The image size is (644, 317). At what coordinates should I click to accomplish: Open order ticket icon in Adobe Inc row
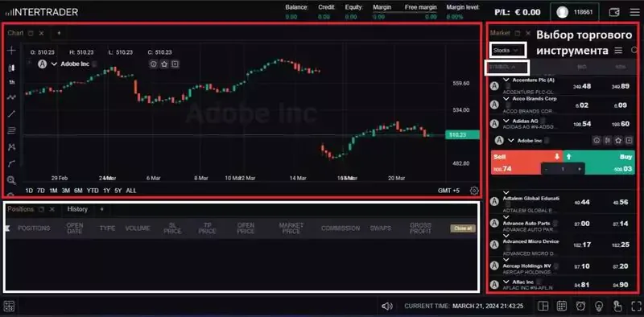coord(629,141)
